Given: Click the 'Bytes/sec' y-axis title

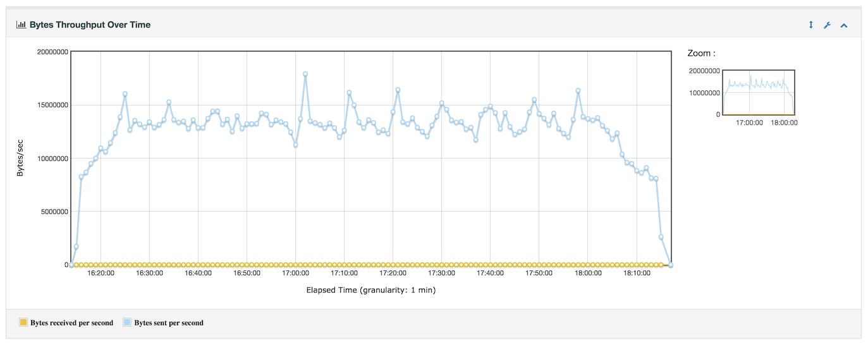Looking at the screenshot, I should (x=20, y=158).
